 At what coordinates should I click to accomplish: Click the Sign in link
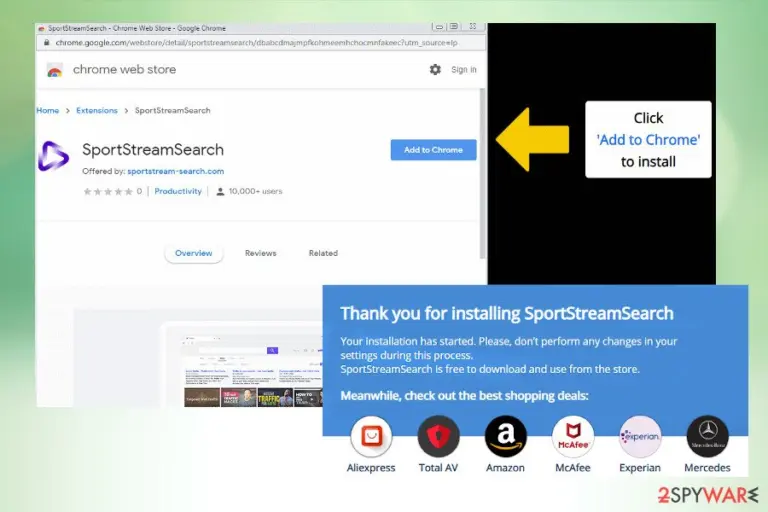coord(463,70)
